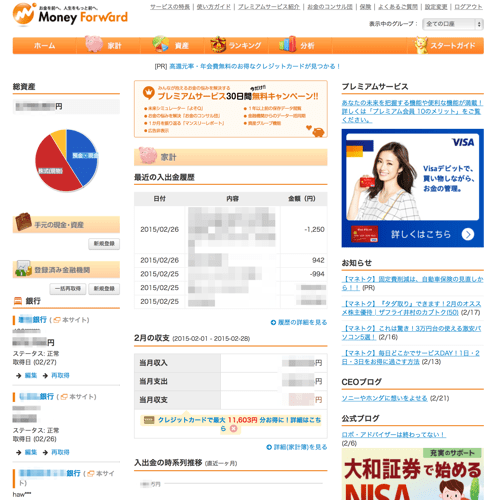This screenshot has width=497, height=500.
Task: Select the transaction row with amount 942
Action: [231, 260]
